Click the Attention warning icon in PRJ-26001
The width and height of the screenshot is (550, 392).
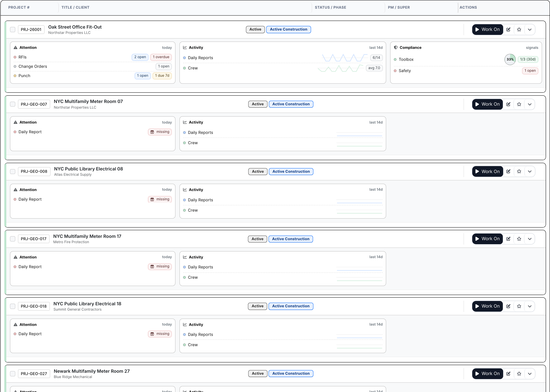[15, 48]
